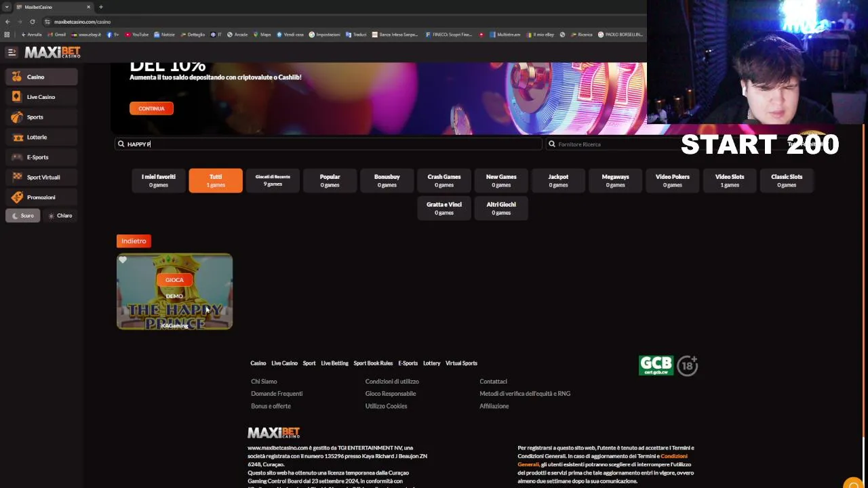Viewport: 868px width, 488px height.
Task: Select the Popular games category
Action: pyautogui.click(x=330, y=180)
